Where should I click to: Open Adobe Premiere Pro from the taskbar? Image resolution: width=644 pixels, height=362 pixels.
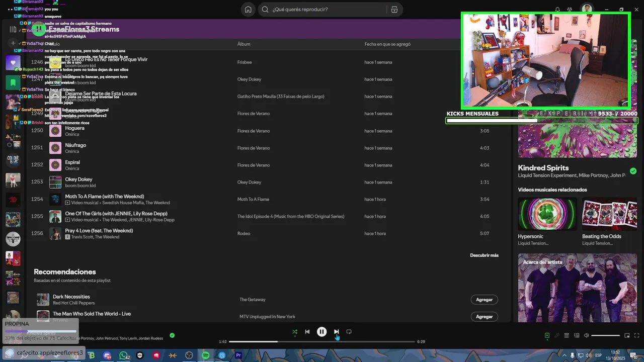[238, 355]
